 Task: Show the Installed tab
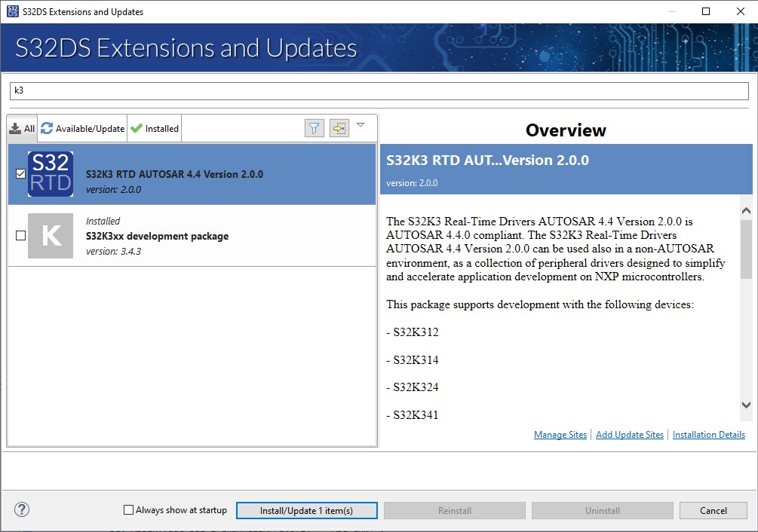pyautogui.click(x=155, y=129)
